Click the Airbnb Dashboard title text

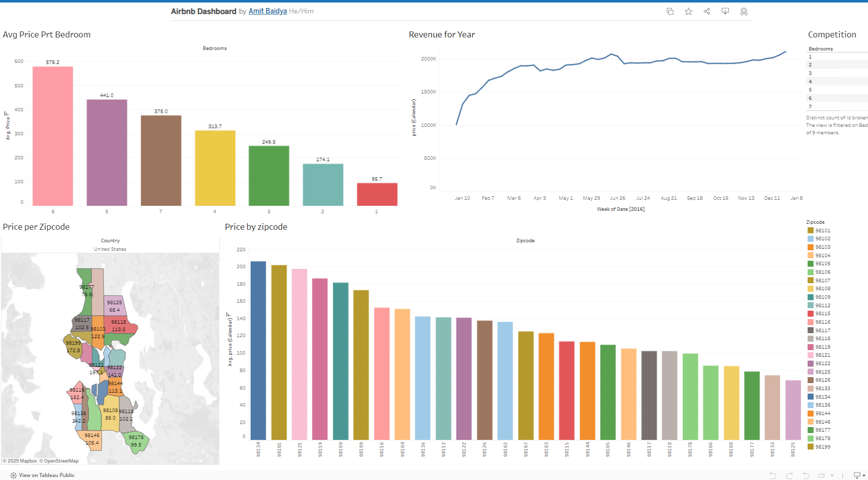[x=204, y=11]
